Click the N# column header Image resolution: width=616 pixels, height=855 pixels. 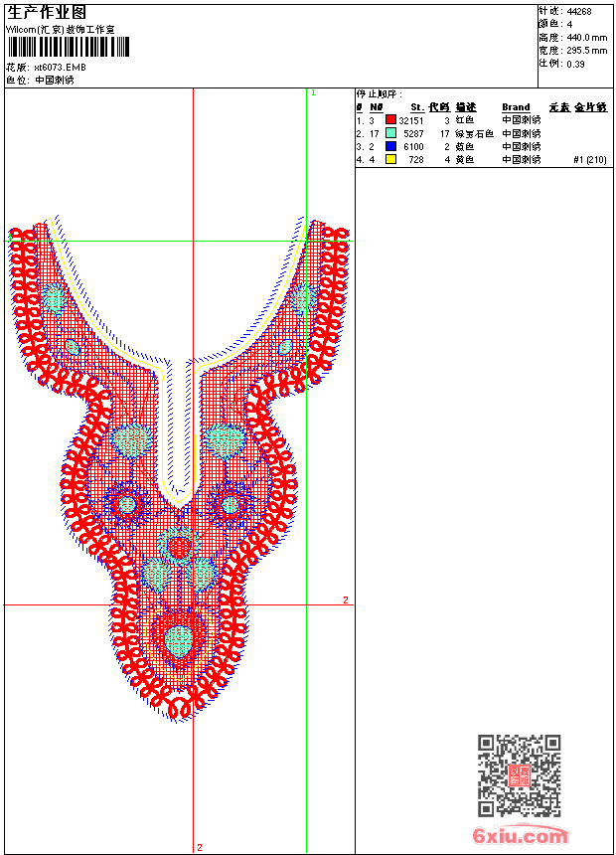[x=376, y=107]
